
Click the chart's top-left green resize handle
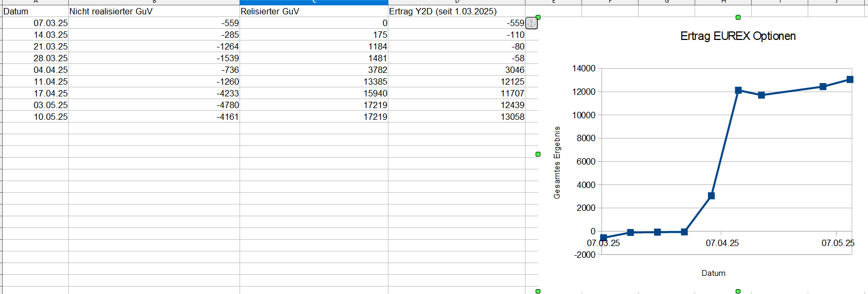[x=538, y=18]
